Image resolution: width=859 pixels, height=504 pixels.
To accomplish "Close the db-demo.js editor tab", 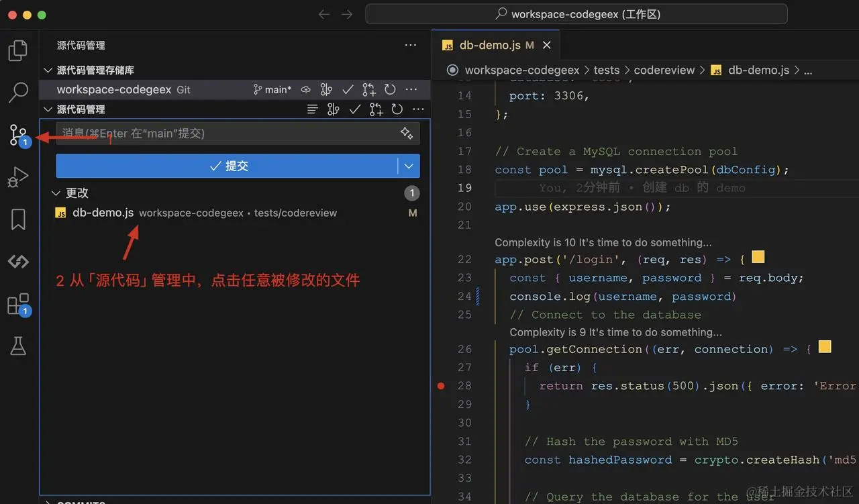I will point(547,45).
